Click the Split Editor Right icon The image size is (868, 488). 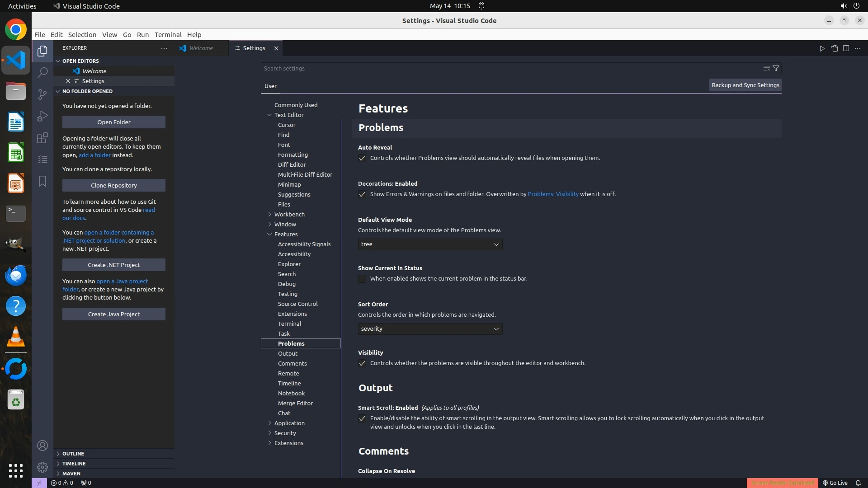846,48
